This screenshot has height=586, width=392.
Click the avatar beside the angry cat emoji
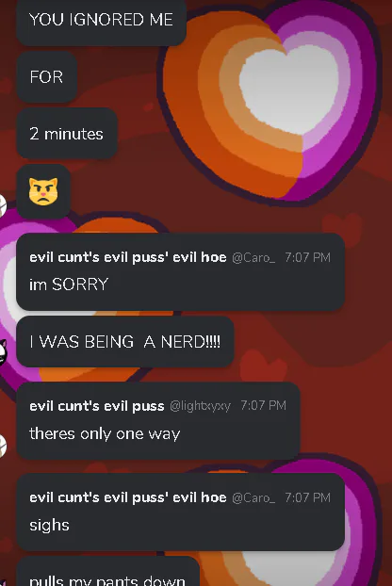click(3, 205)
